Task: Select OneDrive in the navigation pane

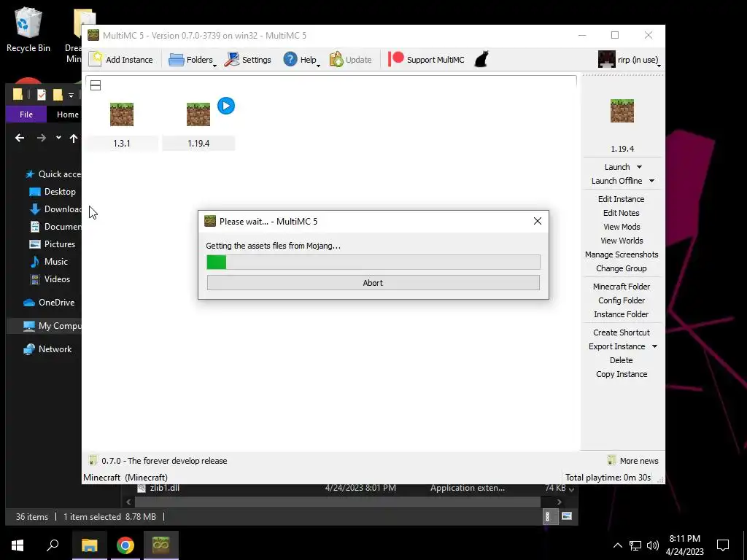Action: tap(49, 303)
